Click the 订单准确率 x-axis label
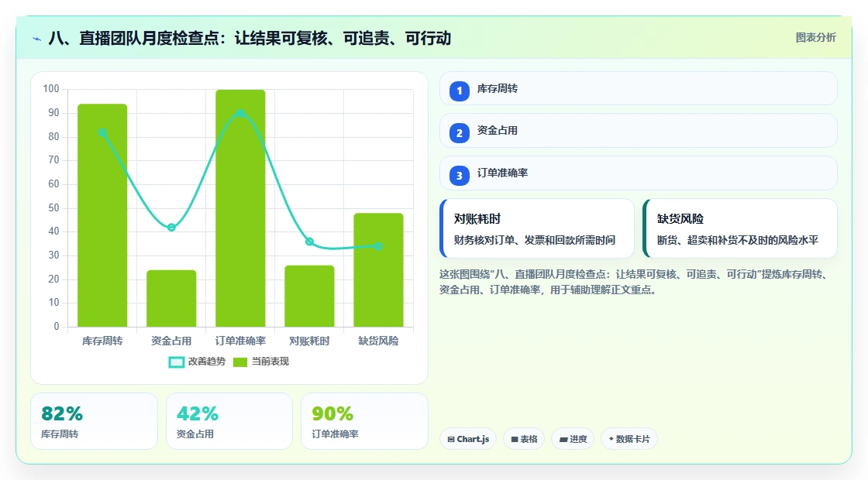The width and height of the screenshot is (868, 480). 240,341
